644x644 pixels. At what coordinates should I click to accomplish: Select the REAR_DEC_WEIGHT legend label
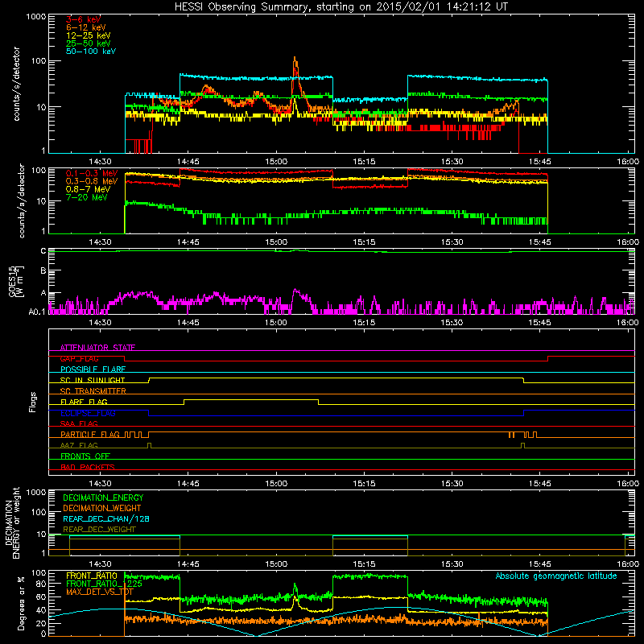pos(99,530)
